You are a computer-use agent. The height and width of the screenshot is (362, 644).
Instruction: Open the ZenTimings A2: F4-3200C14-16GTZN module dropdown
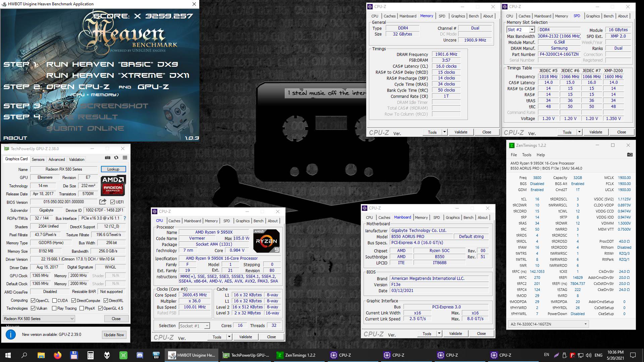[548, 324]
